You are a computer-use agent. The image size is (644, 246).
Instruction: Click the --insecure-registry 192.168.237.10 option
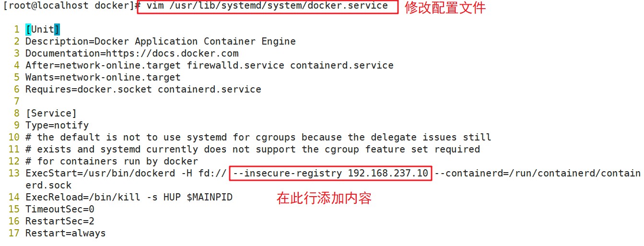[x=331, y=173]
